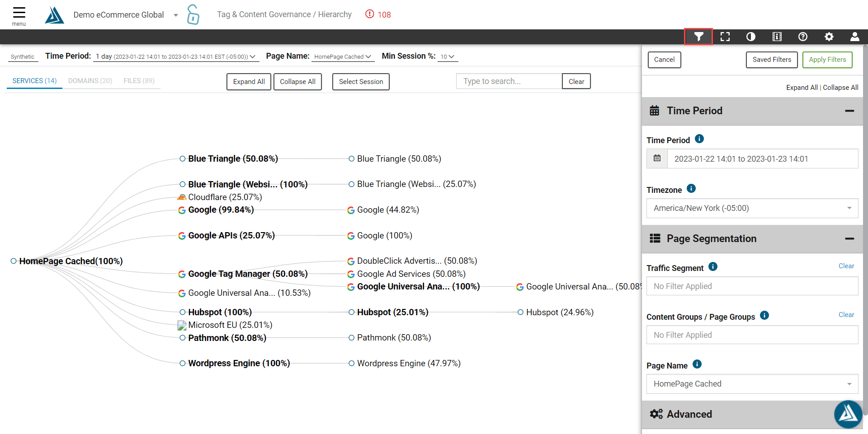Click inside the search field
The image size is (868, 434).
(x=508, y=81)
